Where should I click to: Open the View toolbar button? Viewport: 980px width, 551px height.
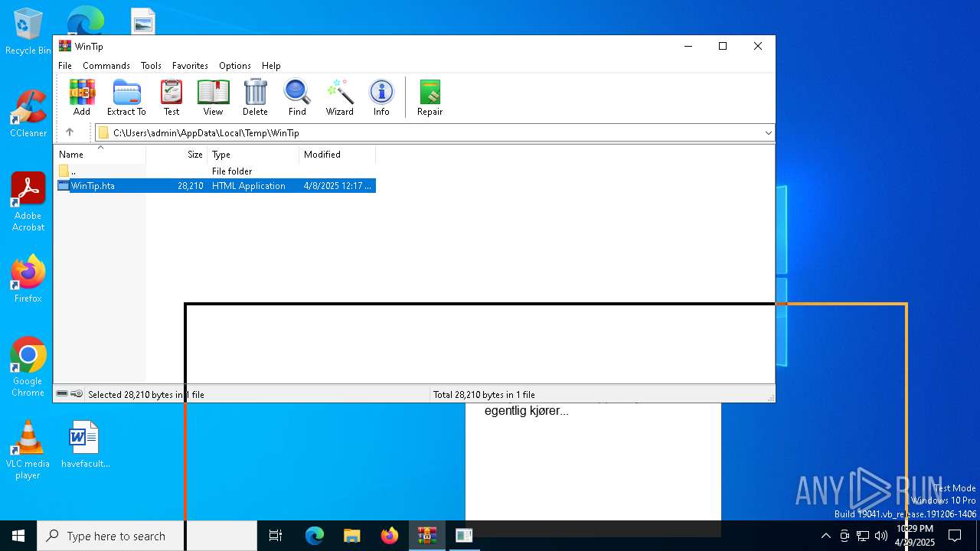[x=213, y=97]
